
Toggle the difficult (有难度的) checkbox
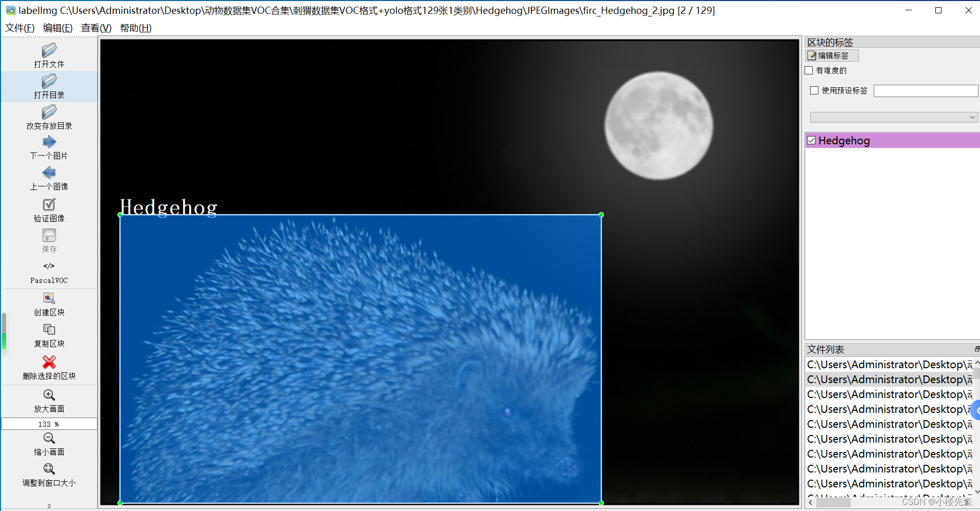(x=809, y=70)
